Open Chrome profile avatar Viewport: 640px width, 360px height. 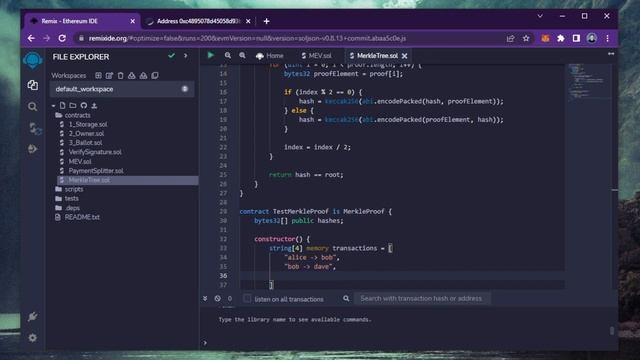coord(592,38)
